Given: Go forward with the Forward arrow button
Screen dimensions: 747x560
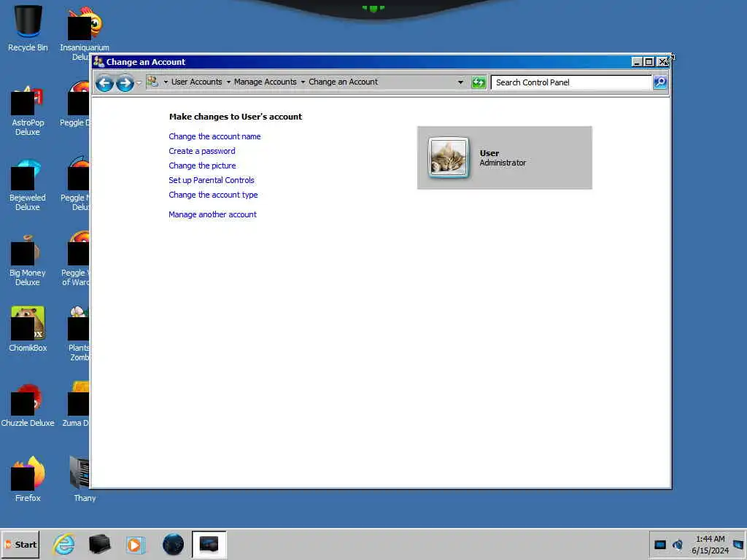Looking at the screenshot, I should tap(125, 83).
